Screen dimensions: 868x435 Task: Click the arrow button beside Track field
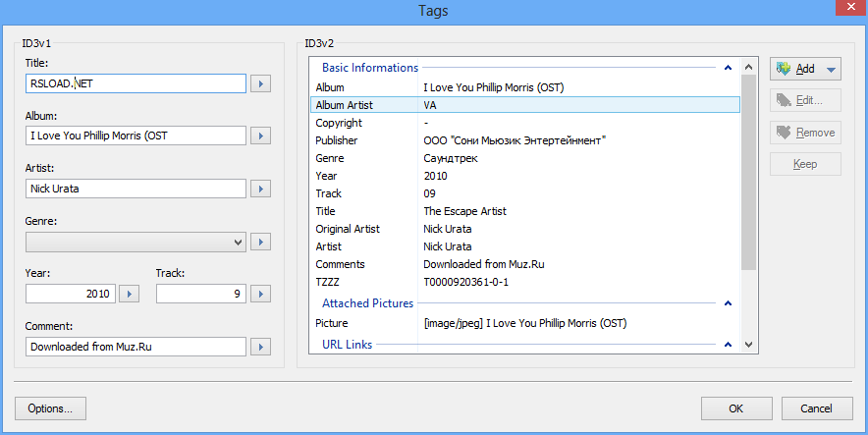pos(260,293)
